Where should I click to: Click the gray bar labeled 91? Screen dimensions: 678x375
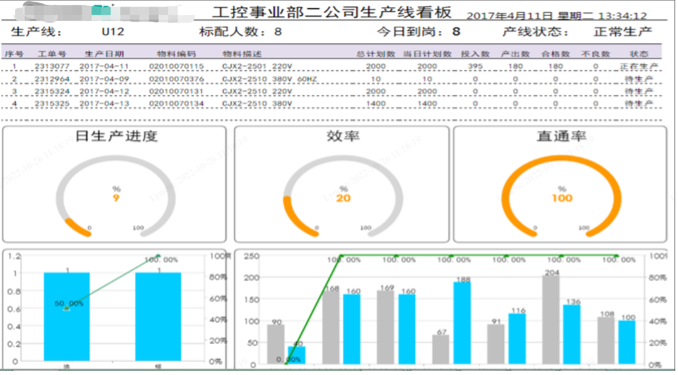click(496, 344)
